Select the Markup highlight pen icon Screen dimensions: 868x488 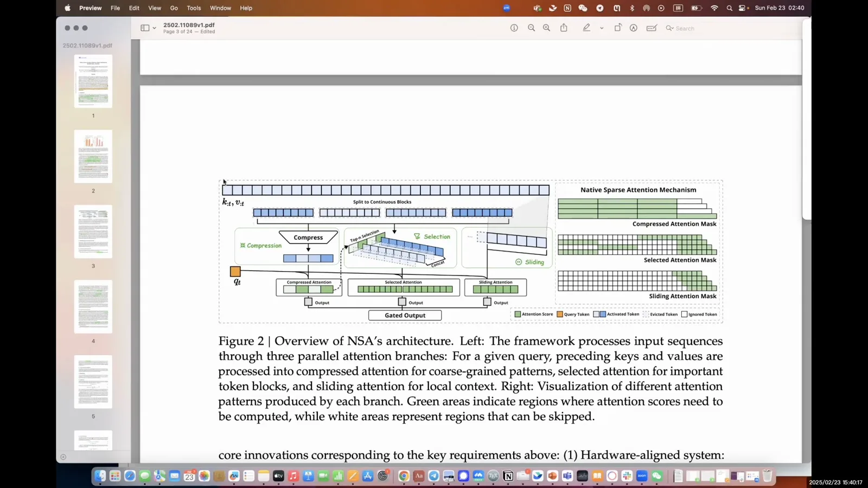tap(586, 28)
